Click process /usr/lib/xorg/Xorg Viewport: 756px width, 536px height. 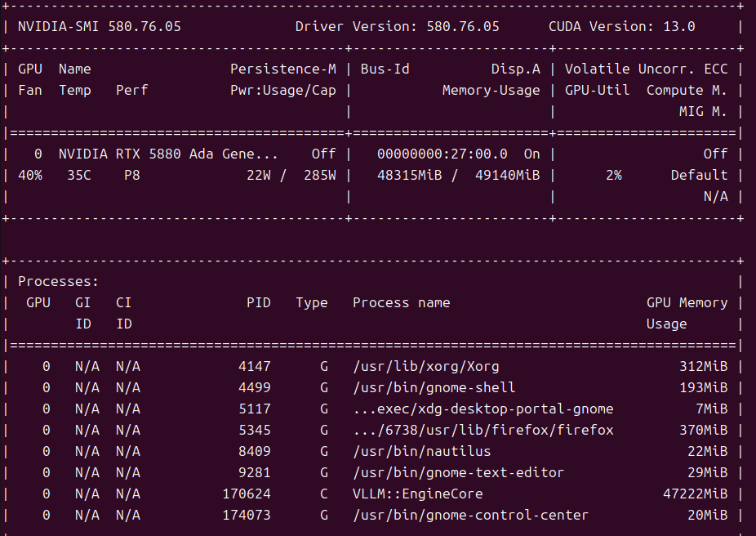coord(425,366)
